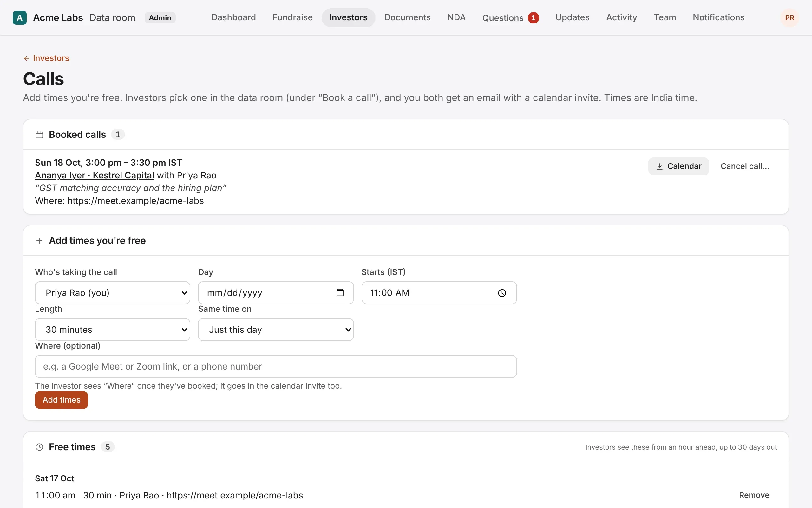Click the quote 'GST matching accuracy and the hiring plan'
The image size is (812, 508).
pyautogui.click(x=131, y=188)
